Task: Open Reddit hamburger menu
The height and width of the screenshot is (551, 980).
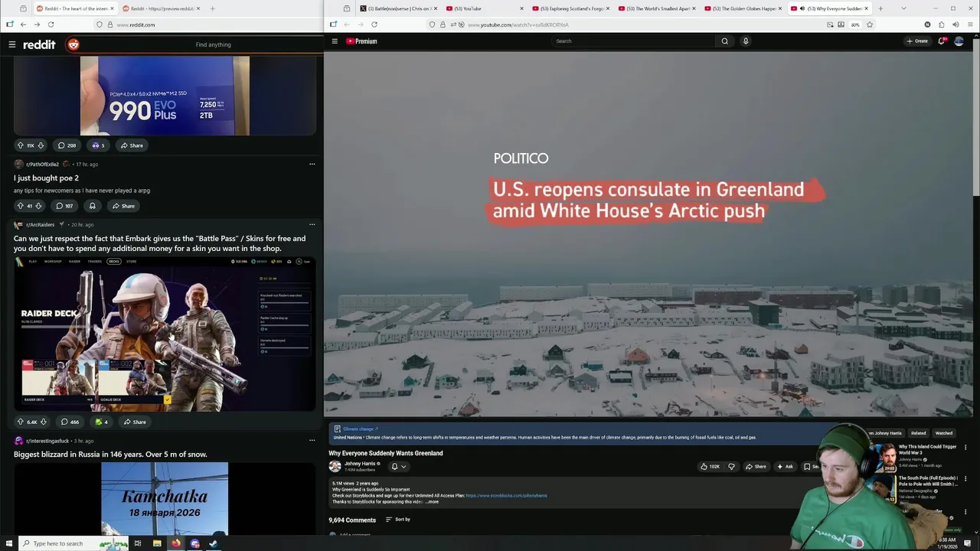Action: (11, 44)
